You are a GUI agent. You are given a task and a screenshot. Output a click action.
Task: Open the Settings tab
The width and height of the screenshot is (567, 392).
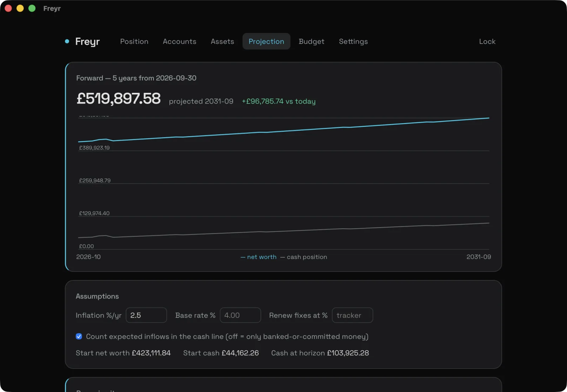(x=353, y=41)
